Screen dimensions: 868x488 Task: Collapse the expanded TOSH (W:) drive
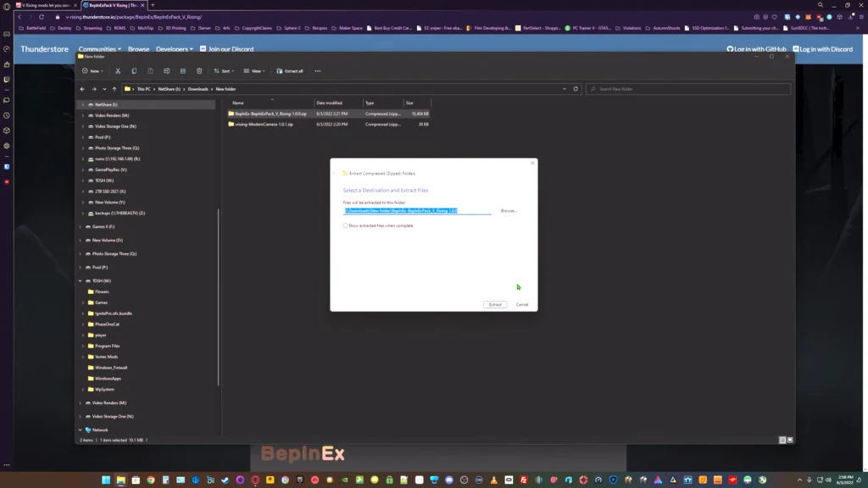click(81, 281)
